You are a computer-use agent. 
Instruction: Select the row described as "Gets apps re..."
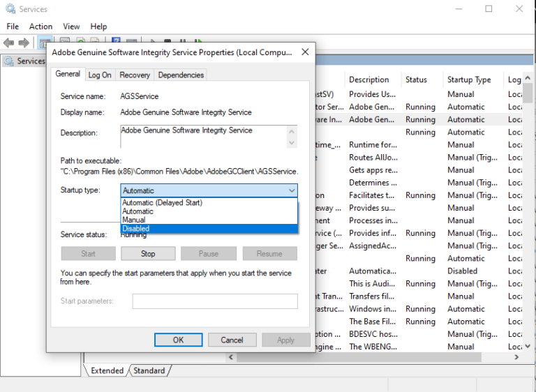(x=418, y=170)
